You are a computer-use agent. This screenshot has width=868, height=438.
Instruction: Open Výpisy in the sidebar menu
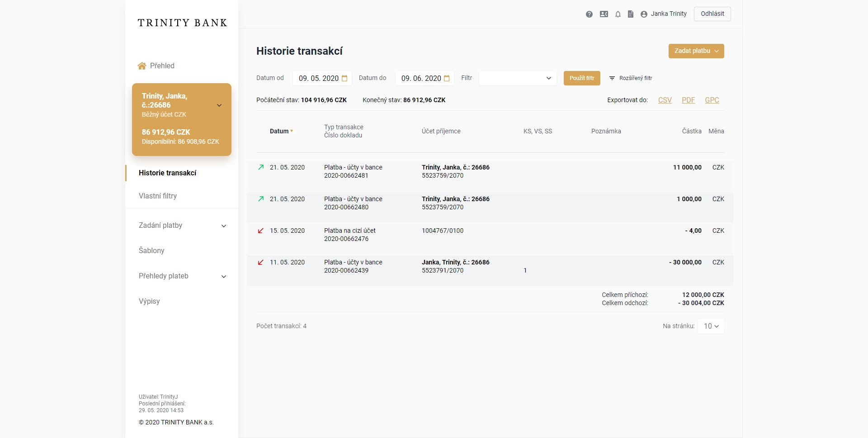point(149,301)
